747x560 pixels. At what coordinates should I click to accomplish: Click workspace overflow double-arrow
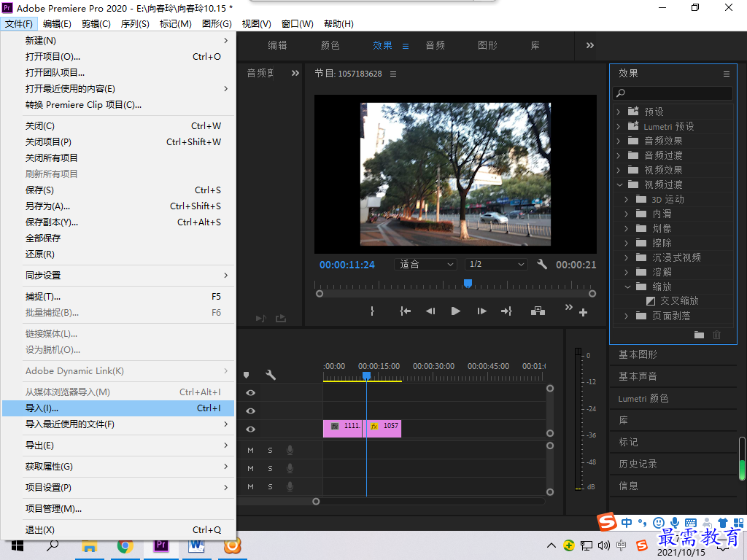click(589, 46)
